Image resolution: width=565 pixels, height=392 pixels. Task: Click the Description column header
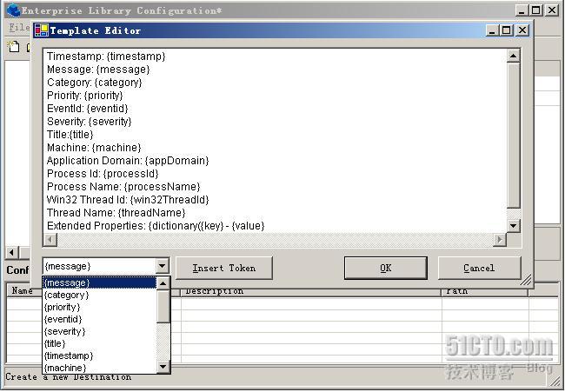311,291
